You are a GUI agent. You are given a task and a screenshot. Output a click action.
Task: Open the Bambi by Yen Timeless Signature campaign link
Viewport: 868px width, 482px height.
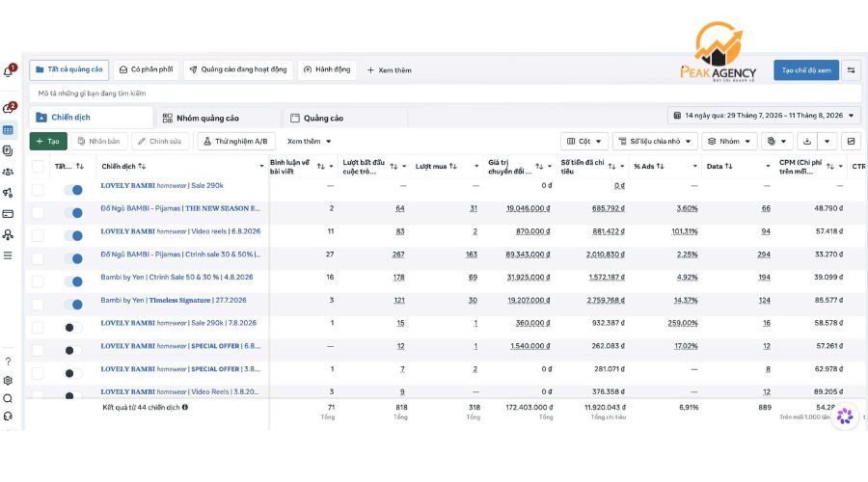174,300
